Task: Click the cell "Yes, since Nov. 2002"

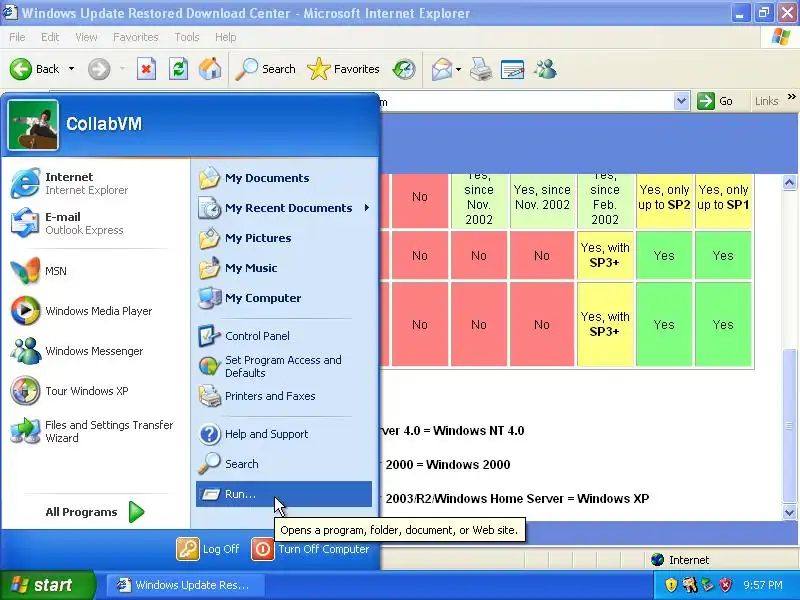Action: click(x=542, y=201)
